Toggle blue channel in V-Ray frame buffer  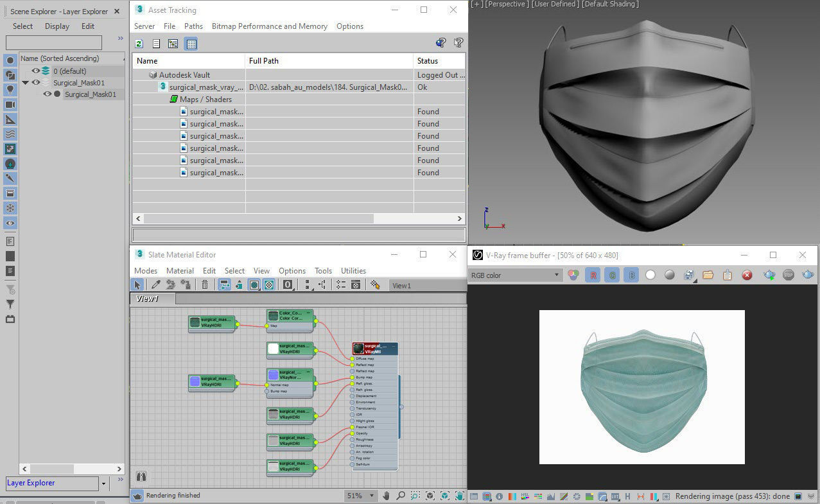coord(632,275)
